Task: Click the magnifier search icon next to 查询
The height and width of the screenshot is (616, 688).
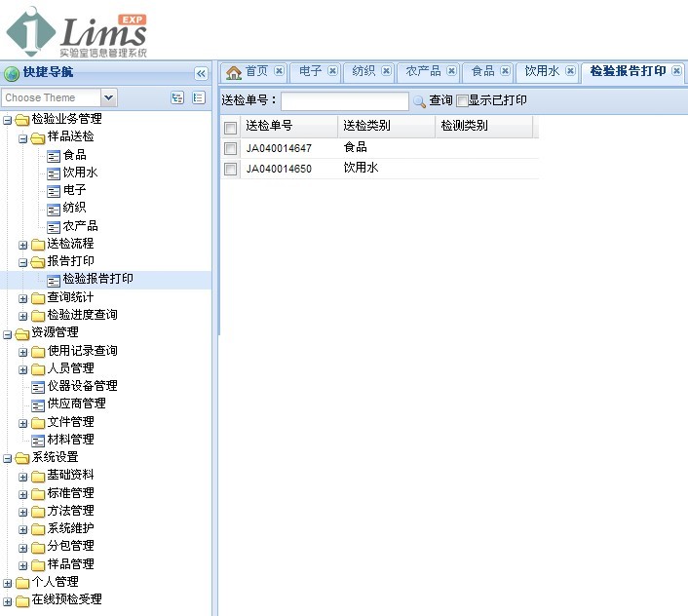Action: click(x=419, y=100)
